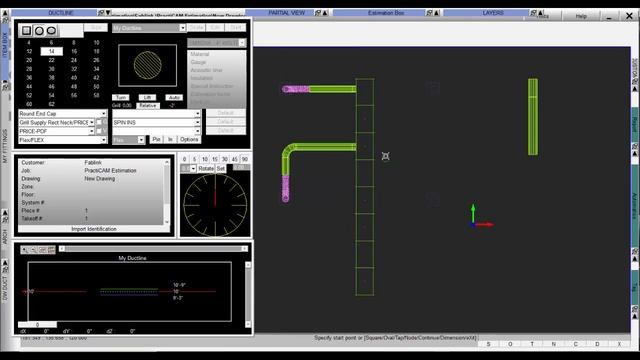Click the fourth icon in ductline profile toolbar
Viewport: 640px width, 360px height.
(x=51, y=250)
